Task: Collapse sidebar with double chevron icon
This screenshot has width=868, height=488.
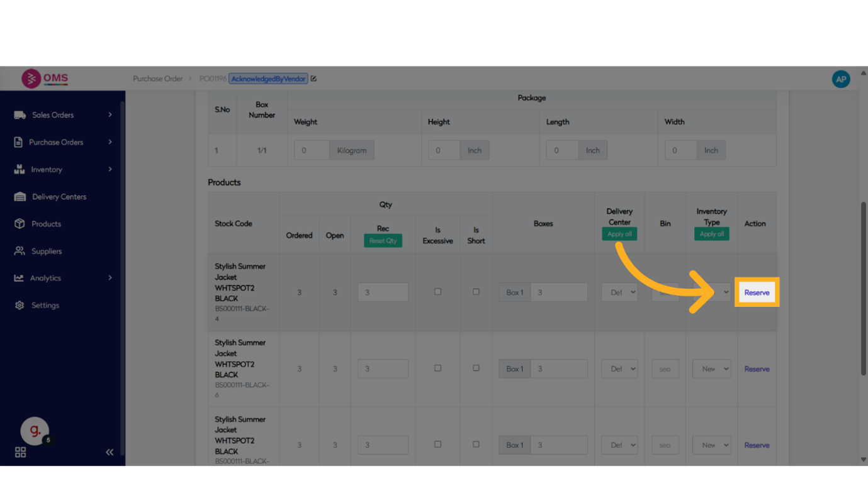Action: click(x=110, y=452)
